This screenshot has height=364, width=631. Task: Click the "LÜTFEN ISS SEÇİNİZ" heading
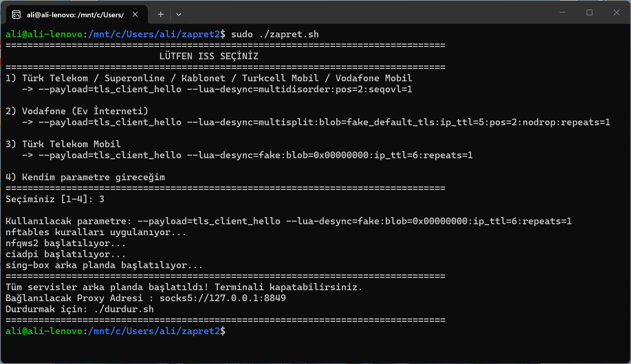tap(209, 56)
